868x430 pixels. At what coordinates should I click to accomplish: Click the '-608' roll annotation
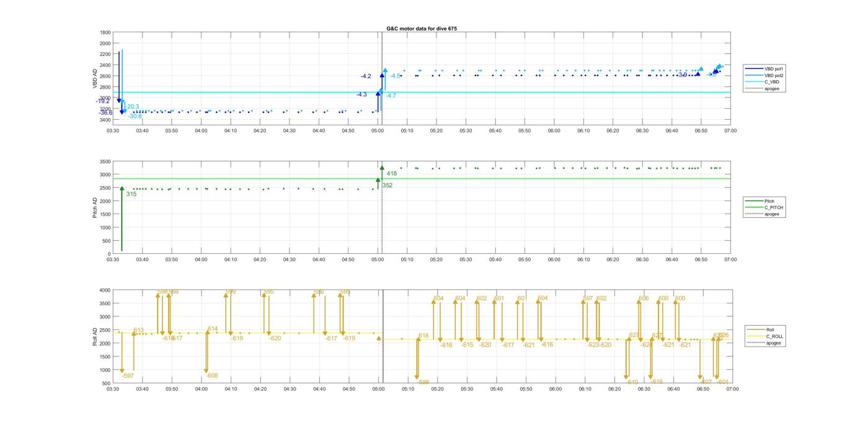212,375
